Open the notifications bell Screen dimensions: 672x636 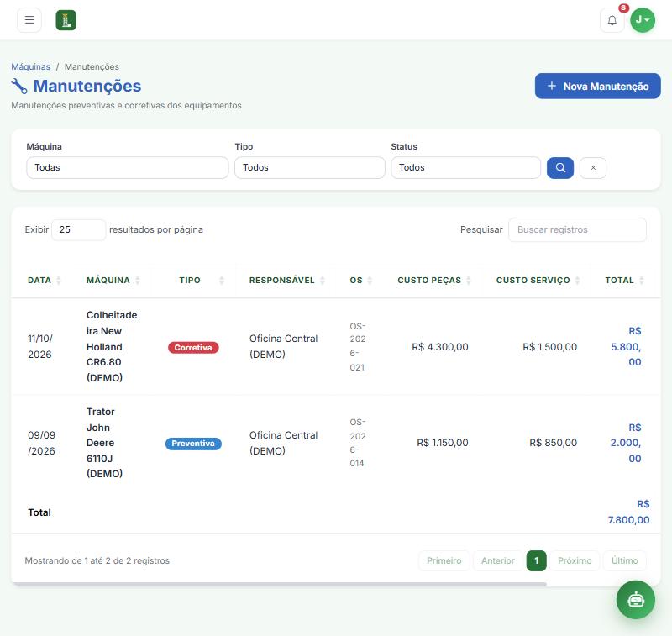coord(612,19)
